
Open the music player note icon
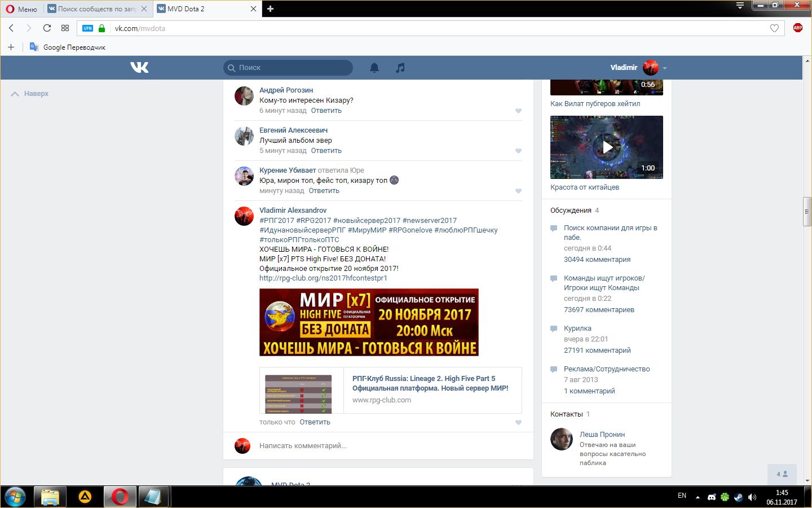400,68
